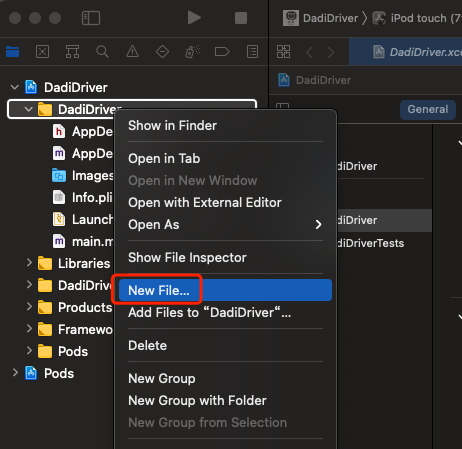This screenshot has width=462, height=449.
Task: Collapse the DadiDriver project root
Action: pos(15,87)
